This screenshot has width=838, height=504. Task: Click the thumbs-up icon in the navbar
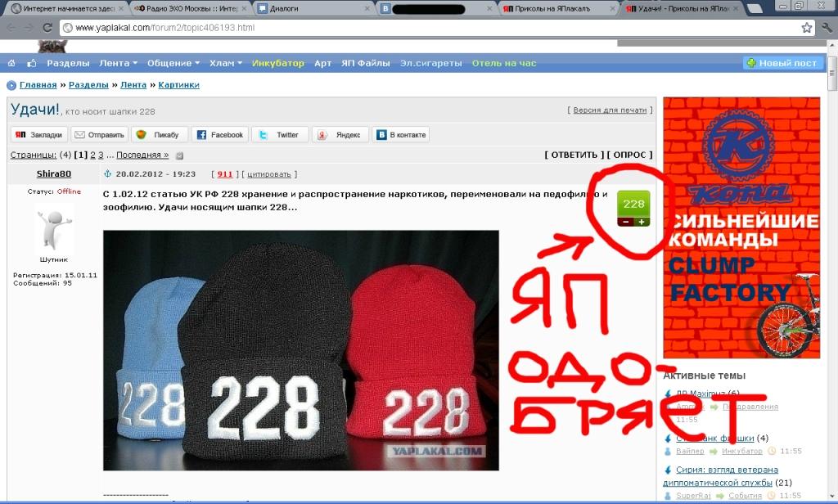coord(32,63)
